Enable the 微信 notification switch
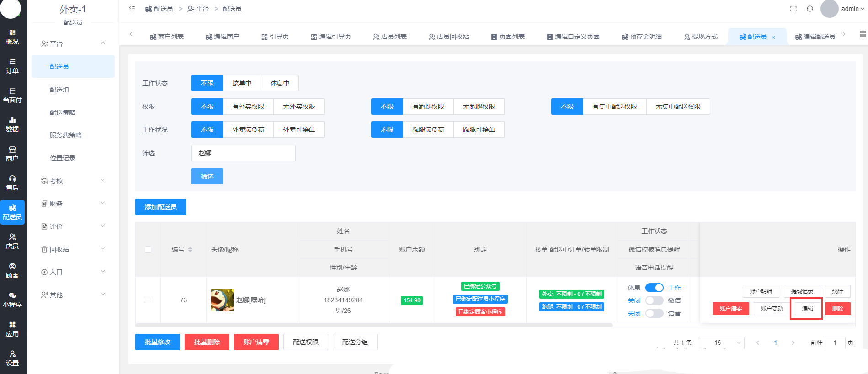This screenshot has height=374, width=868. [654, 300]
